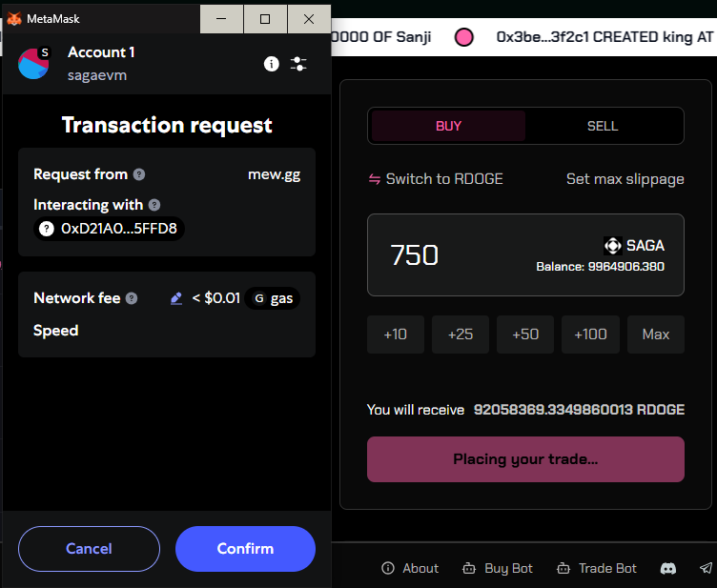Open the Trade Bot link
The width and height of the screenshot is (717, 588).
pyautogui.click(x=597, y=568)
